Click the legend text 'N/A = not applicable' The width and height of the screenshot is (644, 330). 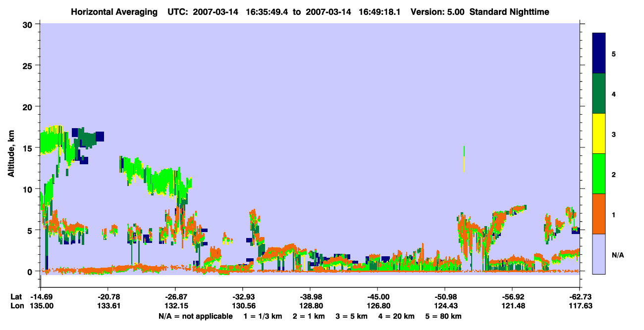(195, 316)
